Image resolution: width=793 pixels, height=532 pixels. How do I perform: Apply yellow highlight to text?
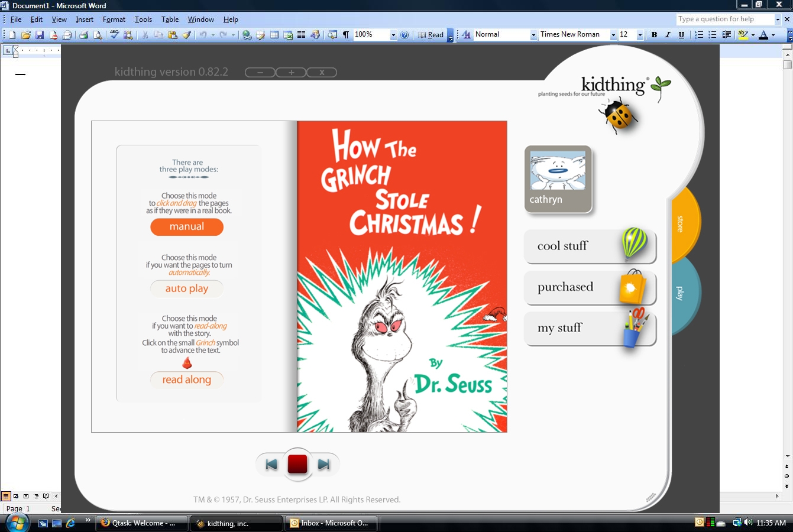[x=743, y=35]
